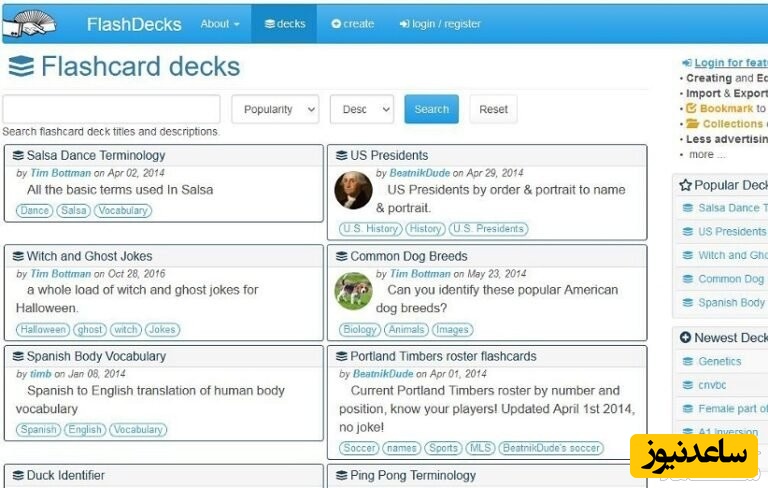
Task: Select the Halloween tag
Action: [x=43, y=330]
